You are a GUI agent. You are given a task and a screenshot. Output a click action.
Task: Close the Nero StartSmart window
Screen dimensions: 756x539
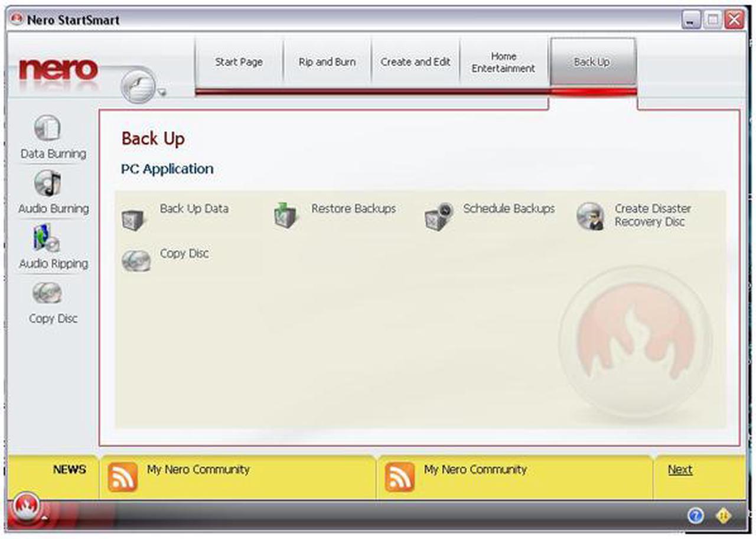[x=734, y=21]
